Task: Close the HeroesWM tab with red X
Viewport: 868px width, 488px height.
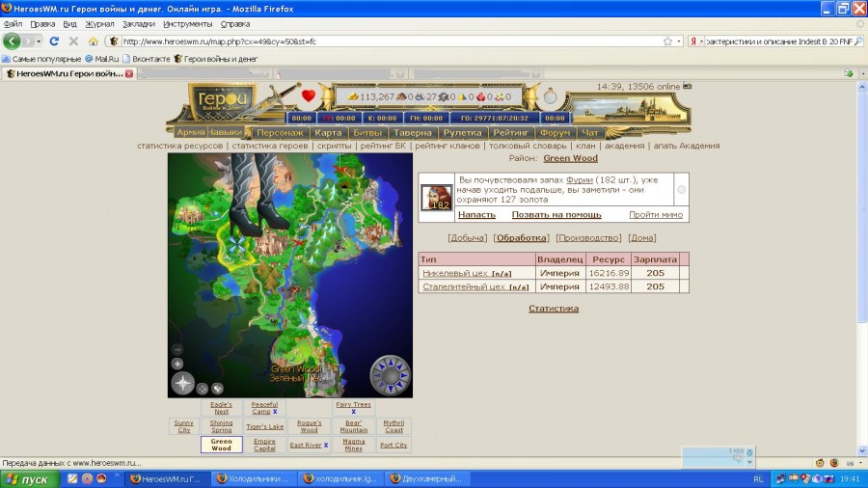Action: [x=129, y=73]
